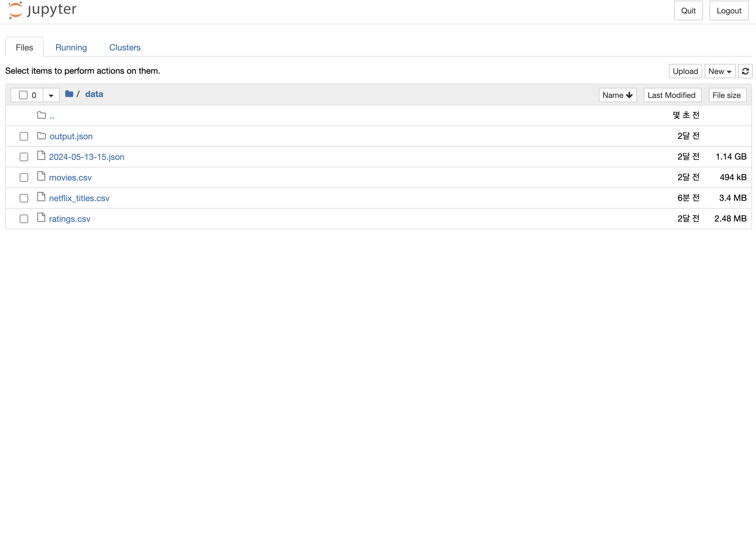
Task: Click file icon beside 2024-05-13-15.json
Action: (41, 155)
